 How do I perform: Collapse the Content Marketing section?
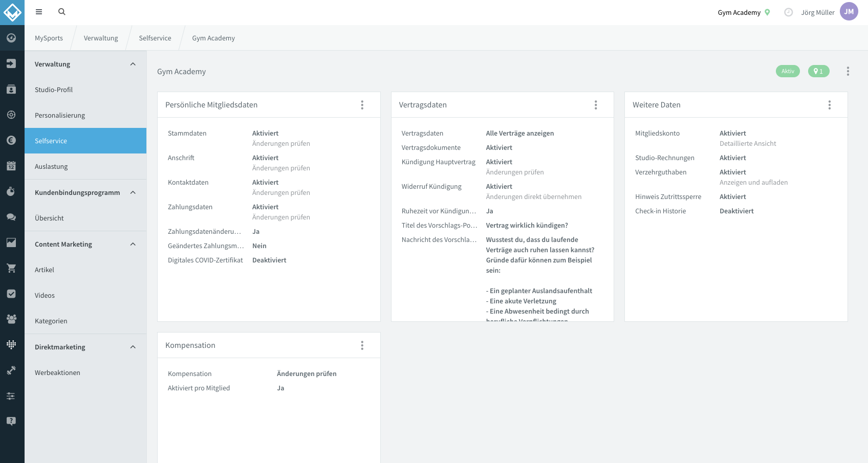pos(133,244)
